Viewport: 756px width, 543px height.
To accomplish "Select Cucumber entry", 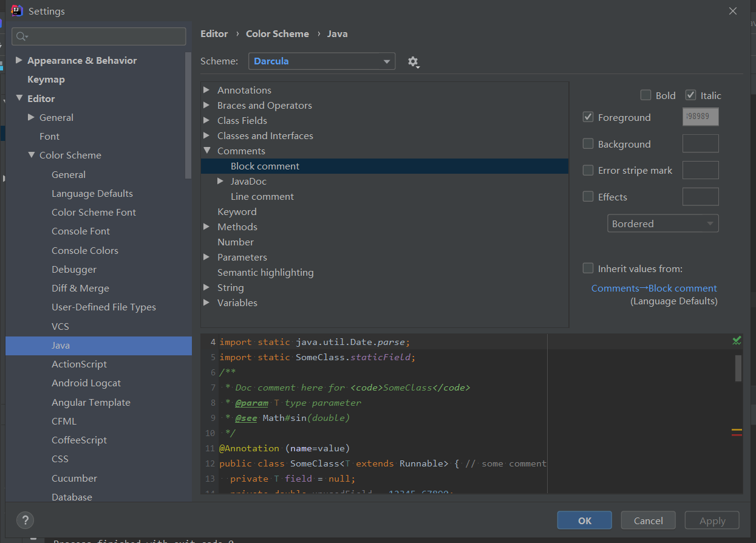I will click(x=74, y=478).
